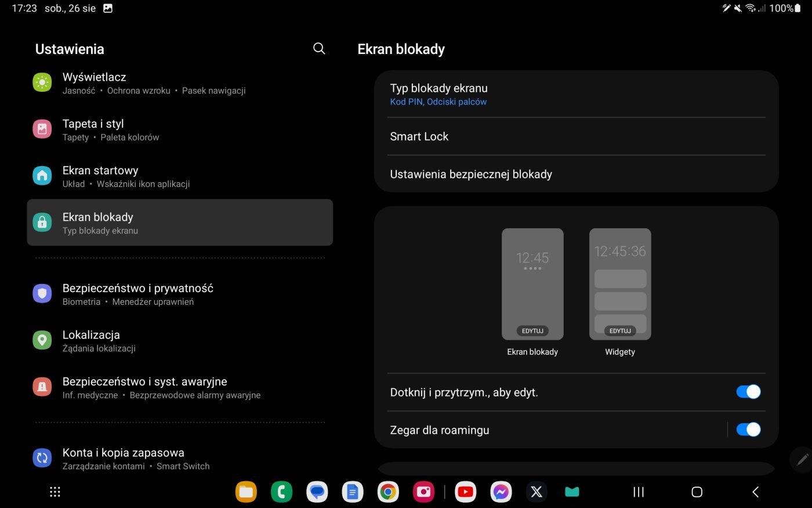Launch the teal recent app icon
Viewport: 812px width, 508px height.
572,492
